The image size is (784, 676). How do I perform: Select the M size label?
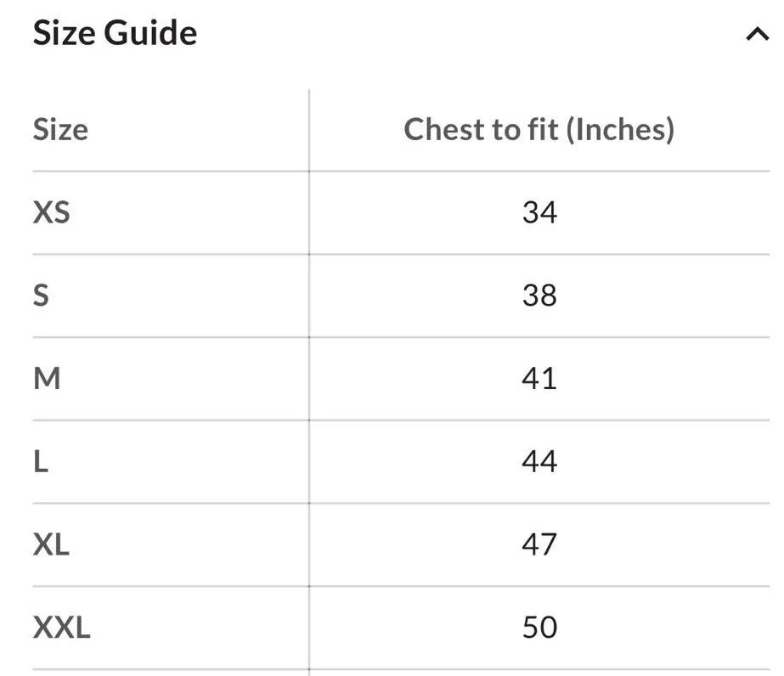[x=47, y=378]
